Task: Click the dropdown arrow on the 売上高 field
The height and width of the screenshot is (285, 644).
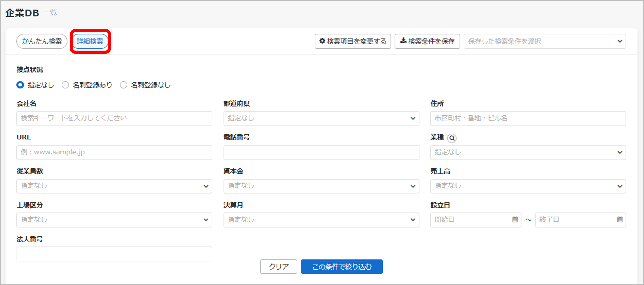Action: 620,186
